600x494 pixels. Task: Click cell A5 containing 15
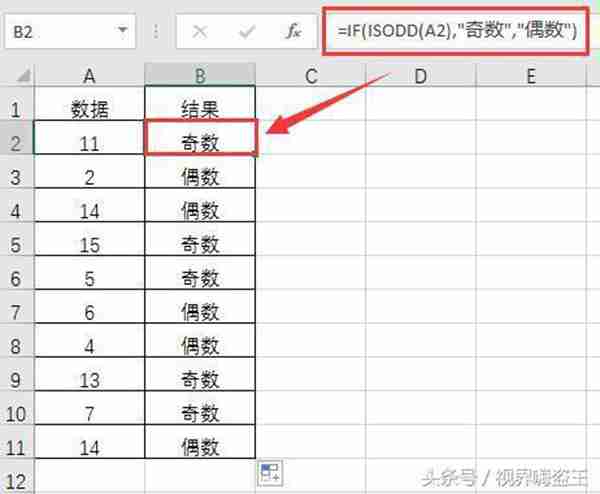[89, 239]
